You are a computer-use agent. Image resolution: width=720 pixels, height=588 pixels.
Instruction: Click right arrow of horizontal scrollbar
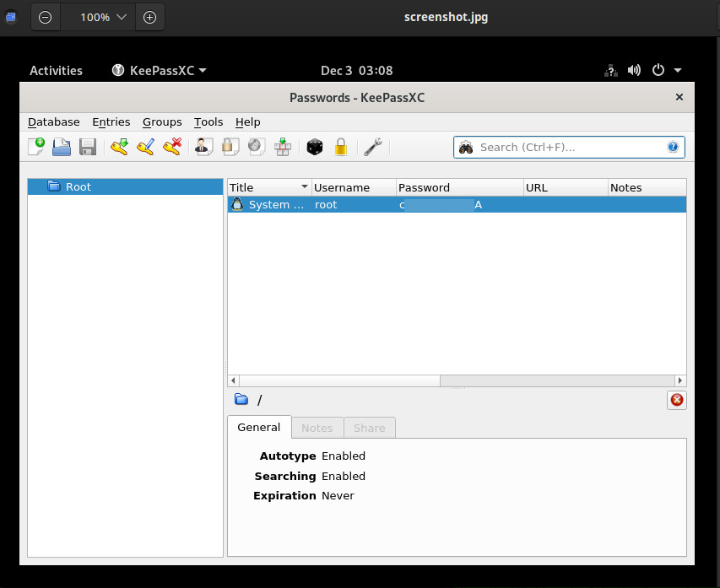click(680, 380)
